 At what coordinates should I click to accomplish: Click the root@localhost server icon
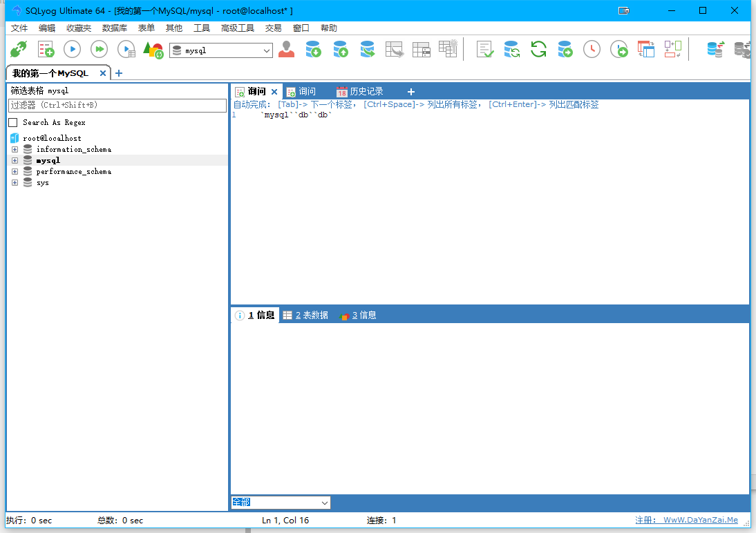pyautogui.click(x=15, y=138)
